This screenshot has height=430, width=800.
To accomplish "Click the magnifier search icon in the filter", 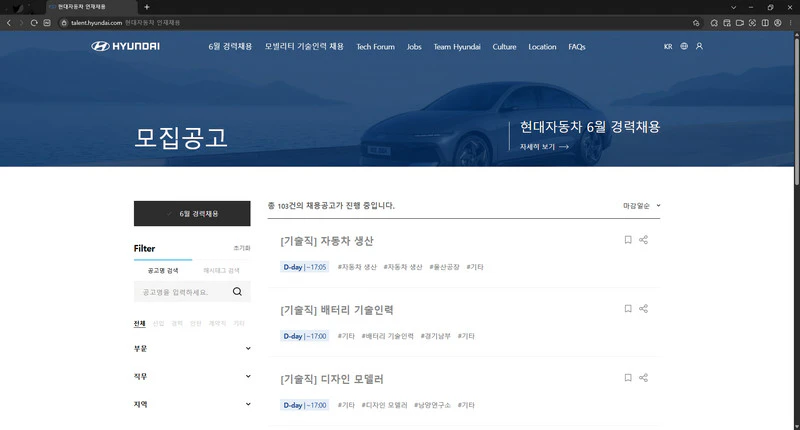I will click(237, 292).
